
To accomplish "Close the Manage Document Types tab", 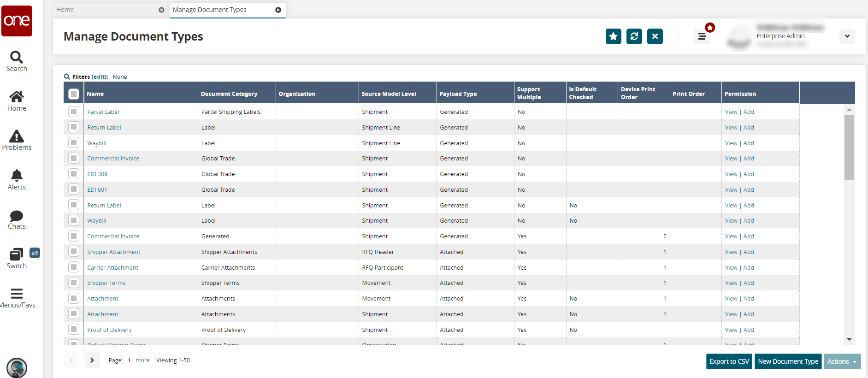I will [278, 10].
